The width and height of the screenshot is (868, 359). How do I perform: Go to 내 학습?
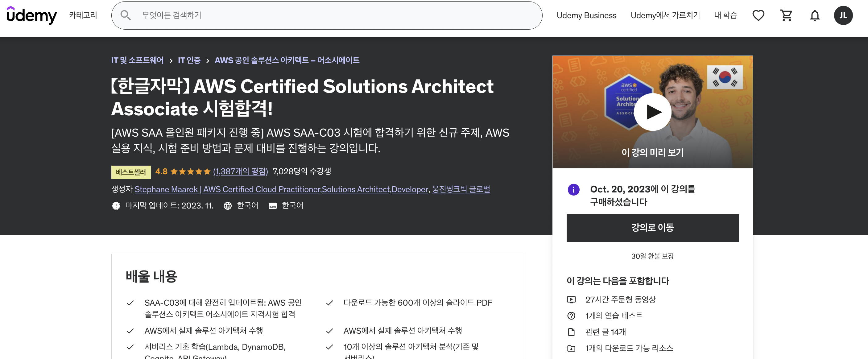725,15
